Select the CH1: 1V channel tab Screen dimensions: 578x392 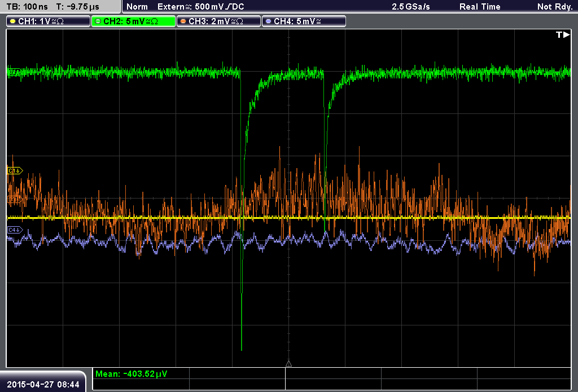point(48,21)
